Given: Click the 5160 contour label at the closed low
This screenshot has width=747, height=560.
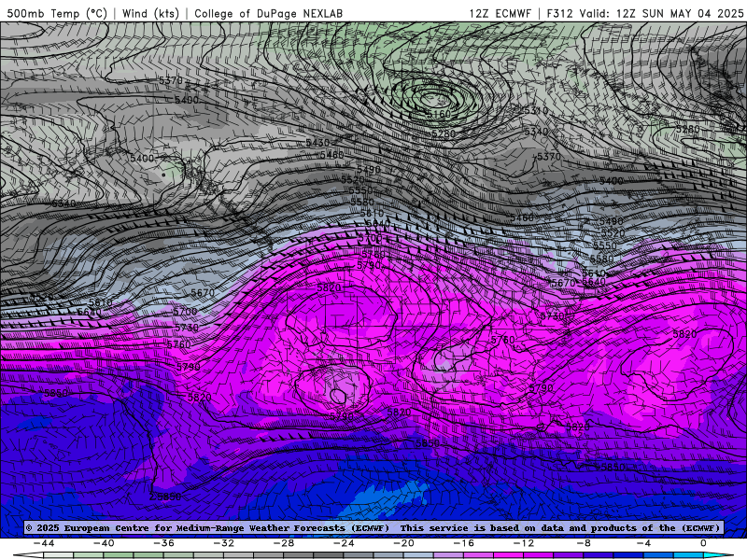Looking at the screenshot, I should 438,114.
